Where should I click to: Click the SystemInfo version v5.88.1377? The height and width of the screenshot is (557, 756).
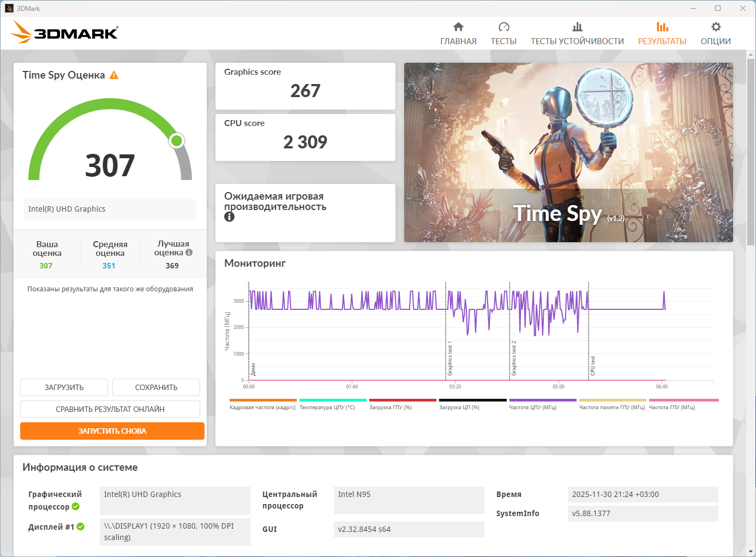[x=643, y=513]
